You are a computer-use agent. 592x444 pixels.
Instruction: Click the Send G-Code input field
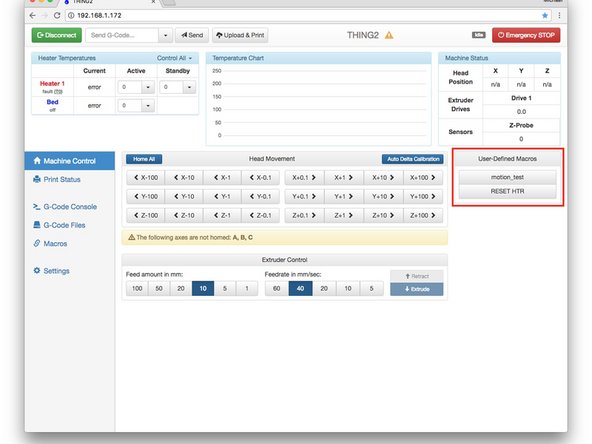coord(122,35)
